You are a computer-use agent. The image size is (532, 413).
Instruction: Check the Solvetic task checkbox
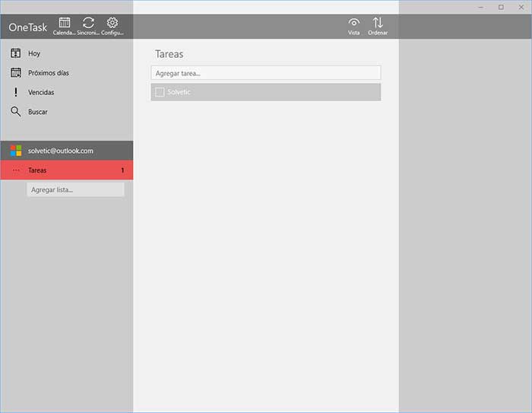tap(160, 92)
